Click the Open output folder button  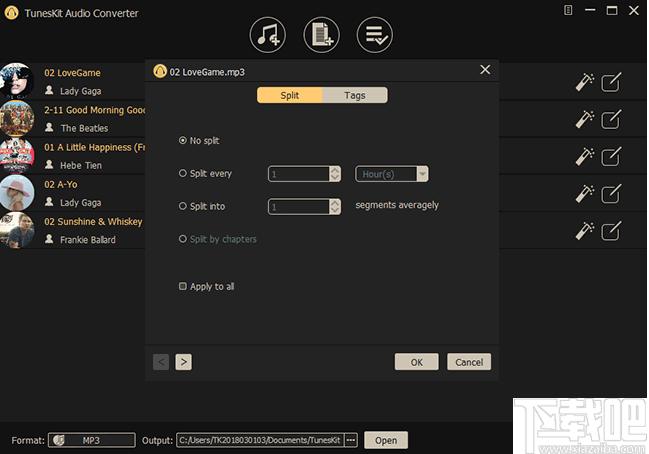[x=386, y=440]
